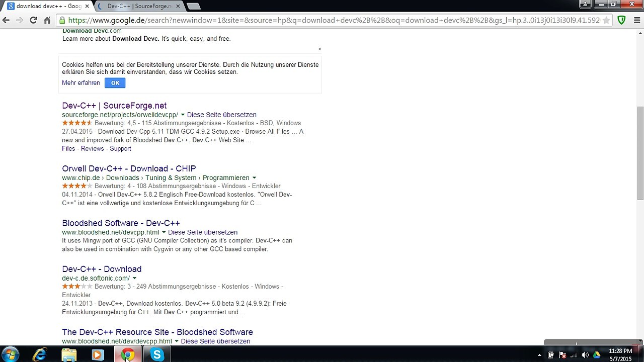Open the media player taskbar icon
Screen dimensions: 644x362
tap(98, 354)
